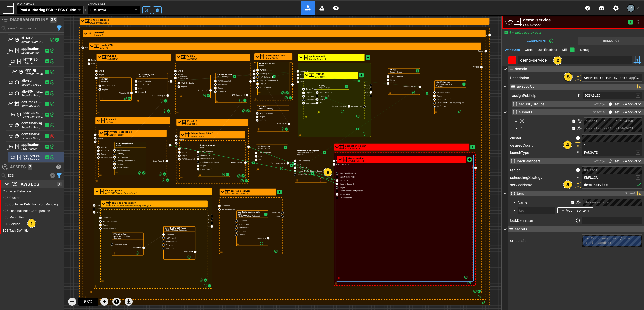Click the workspace logo icon

8,8
